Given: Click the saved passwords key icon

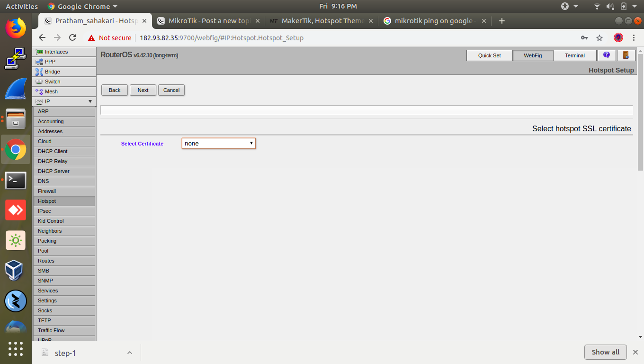Looking at the screenshot, I should 584,38.
